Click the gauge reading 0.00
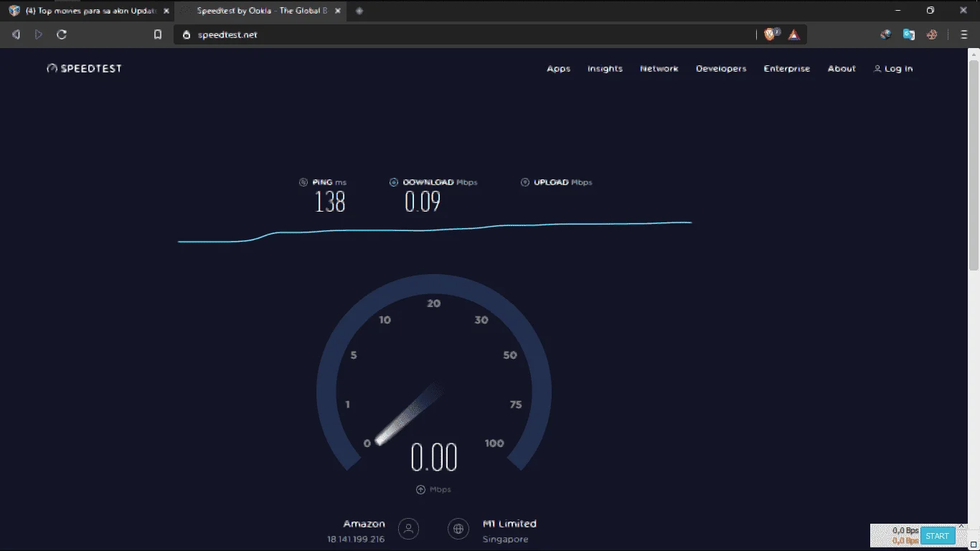Viewport: 980px width, 551px height. click(434, 458)
